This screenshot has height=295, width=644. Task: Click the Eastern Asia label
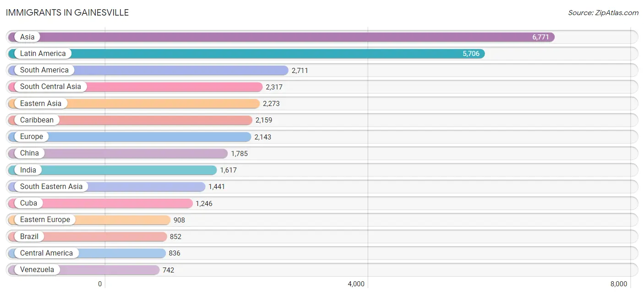click(40, 103)
